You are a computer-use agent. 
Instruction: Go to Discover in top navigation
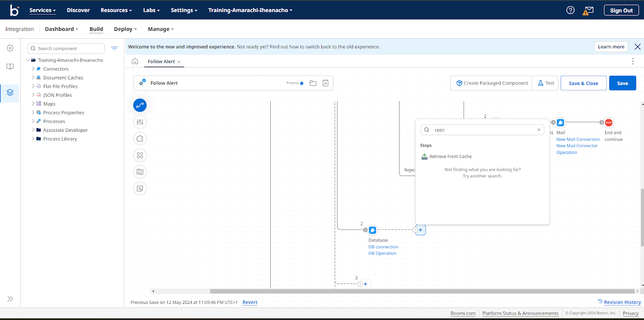tap(78, 10)
